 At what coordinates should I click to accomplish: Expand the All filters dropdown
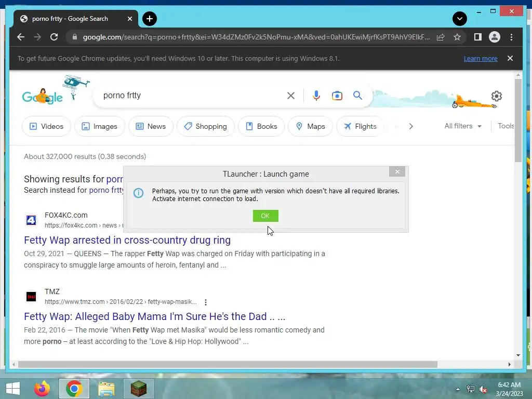[x=463, y=126]
